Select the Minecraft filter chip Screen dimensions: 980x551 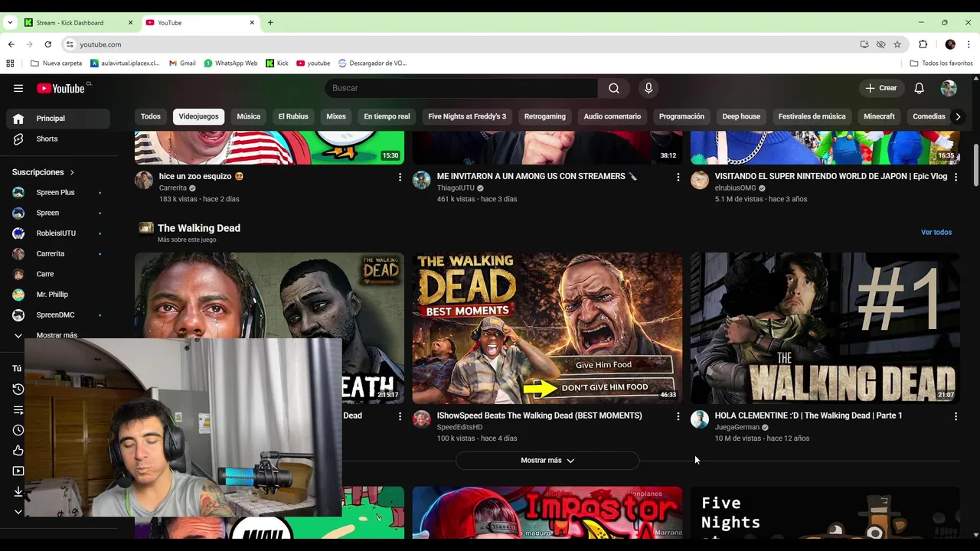(x=879, y=116)
